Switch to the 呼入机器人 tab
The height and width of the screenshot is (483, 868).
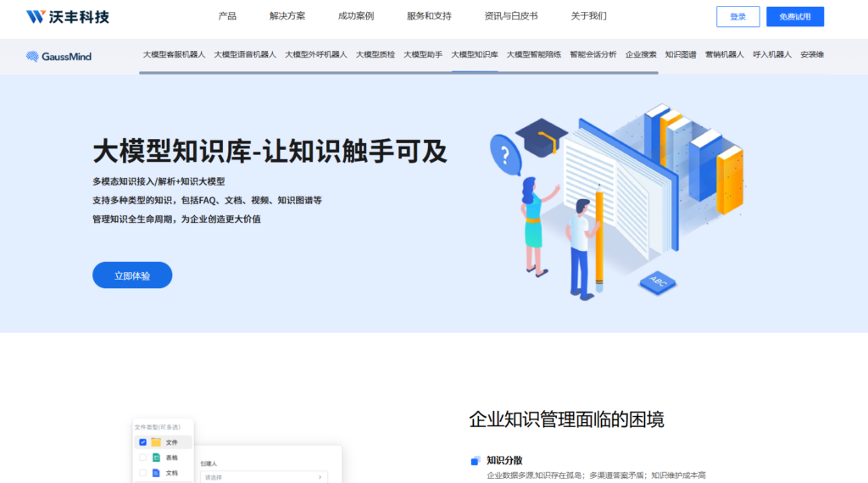(x=771, y=54)
